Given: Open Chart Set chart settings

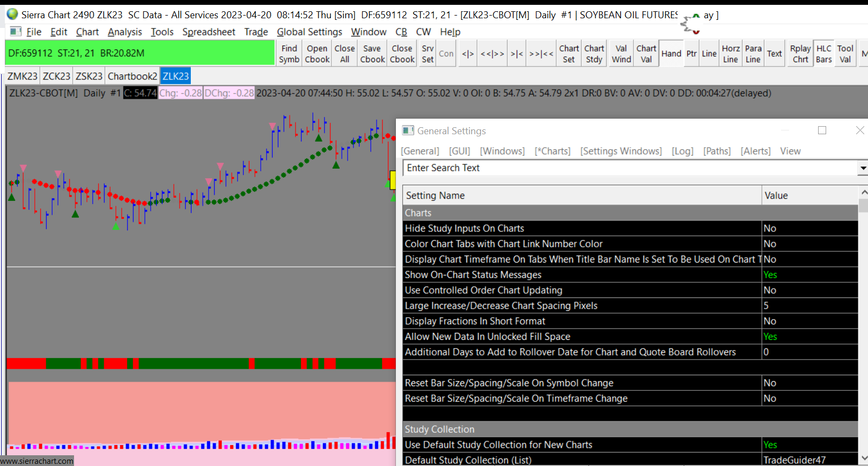Looking at the screenshot, I should pos(569,54).
